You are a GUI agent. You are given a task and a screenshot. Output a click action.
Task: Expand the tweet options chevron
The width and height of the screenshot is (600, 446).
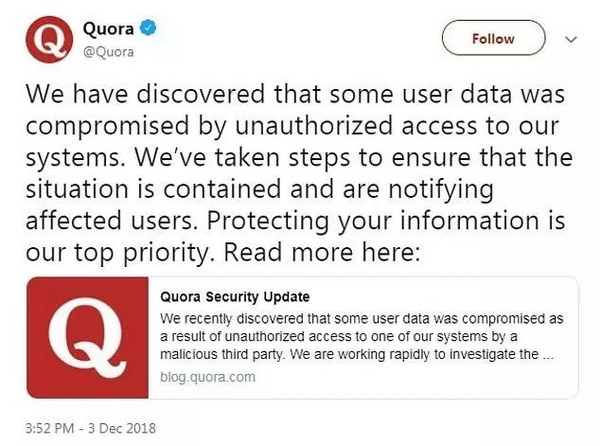(571, 39)
